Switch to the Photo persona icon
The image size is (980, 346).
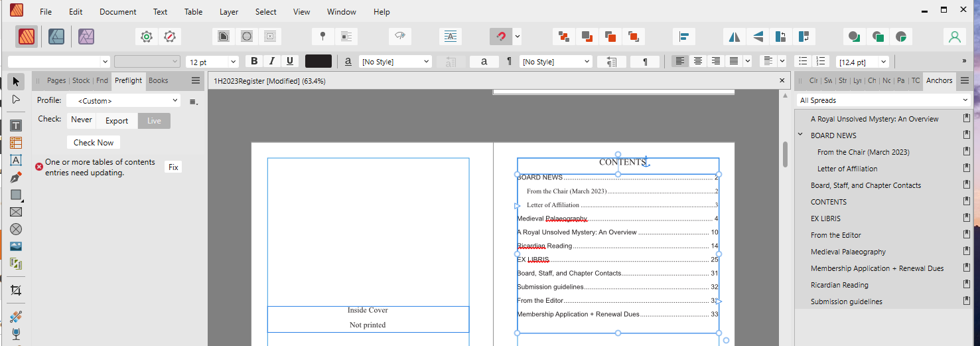(x=86, y=37)
